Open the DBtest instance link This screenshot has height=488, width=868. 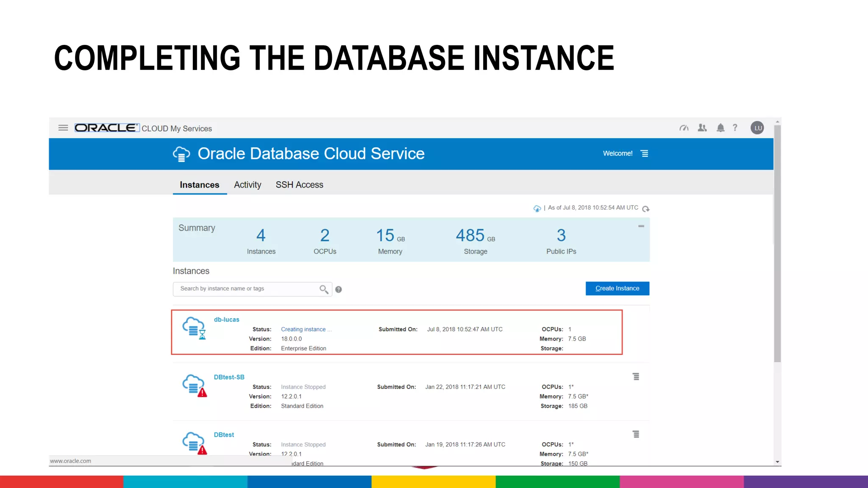point(224,435)
